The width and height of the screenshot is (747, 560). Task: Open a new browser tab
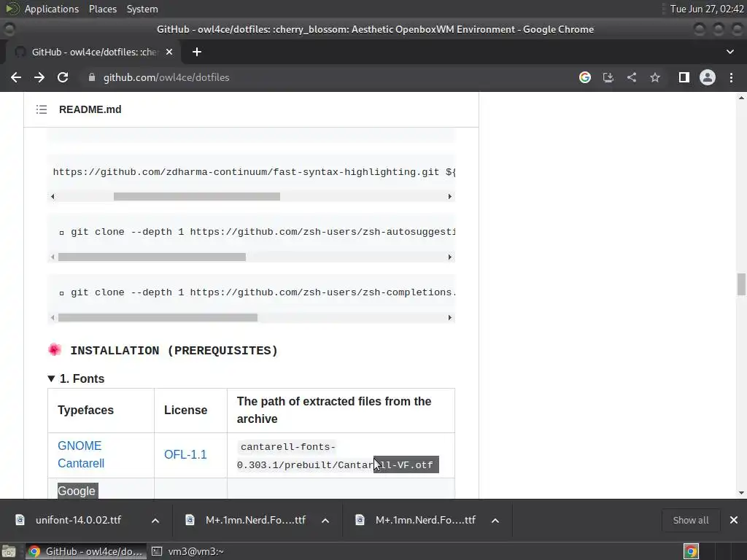coord(197,52)
